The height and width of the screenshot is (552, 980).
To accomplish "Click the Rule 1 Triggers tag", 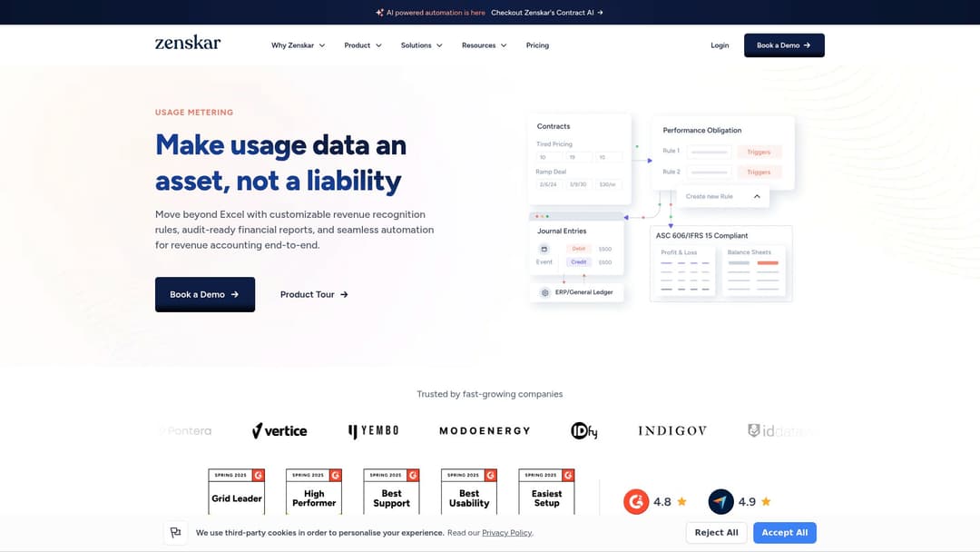I will (759, 152).
